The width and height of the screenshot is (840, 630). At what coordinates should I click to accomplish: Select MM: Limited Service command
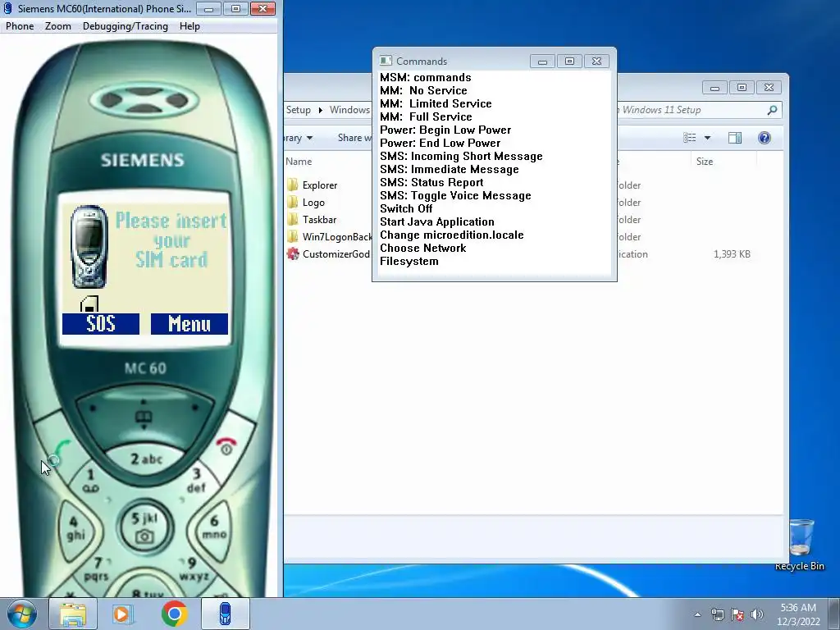coord(436,103)
